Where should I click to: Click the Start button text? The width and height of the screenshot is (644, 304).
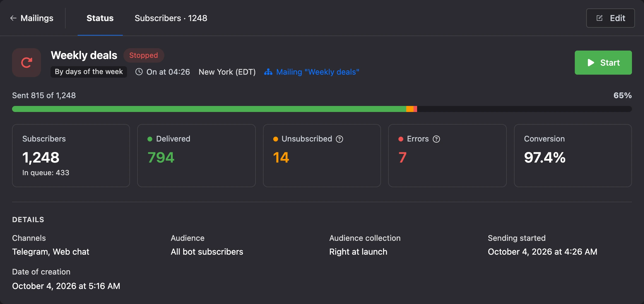[x=610, y=63]
